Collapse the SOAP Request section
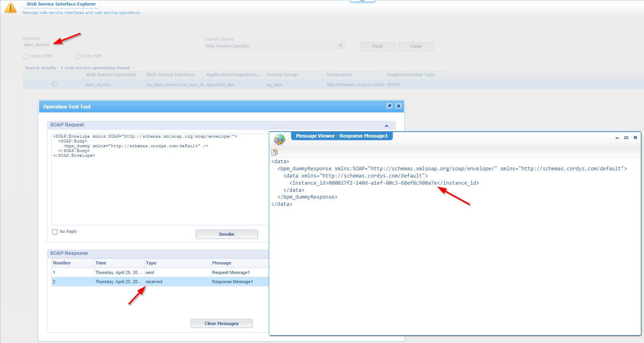The height and width of the screenshot is (343, 644). 386,125
